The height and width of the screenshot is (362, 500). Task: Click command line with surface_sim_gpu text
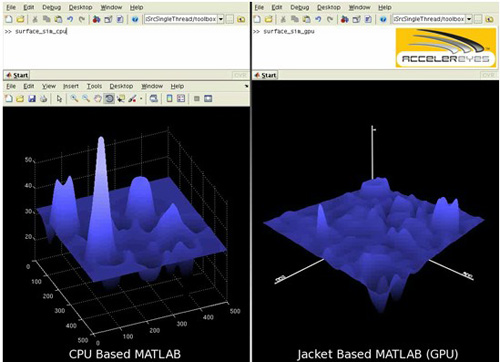pyautogui.click(x=289, y=31)
